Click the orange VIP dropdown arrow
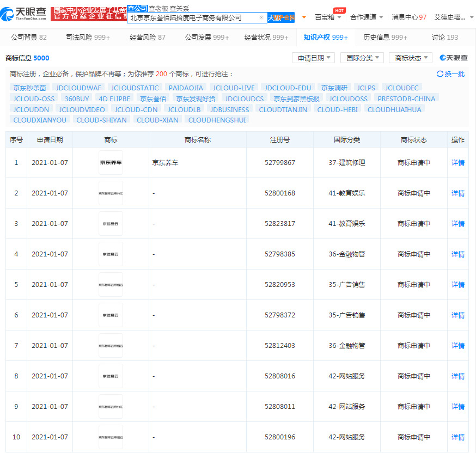This screenshot has height=453, width=476. [x=304, y=17]
